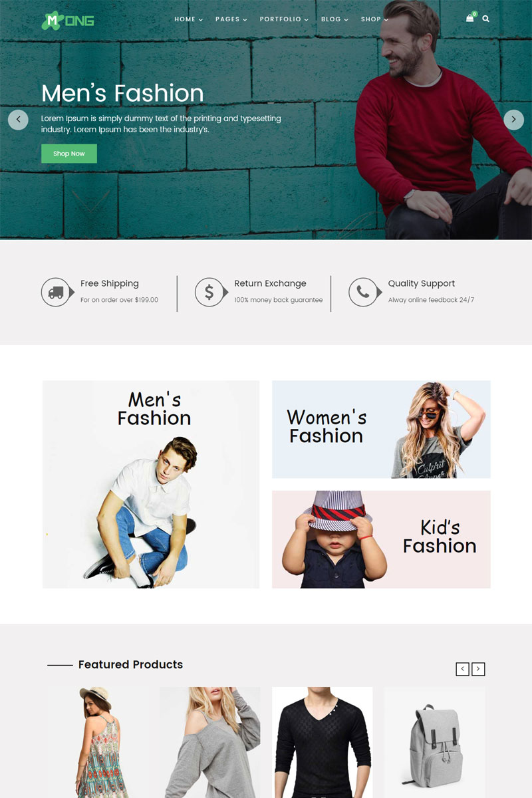Viewport: 532px width, 798px height.
Task: Open the Blog menu item
Action: pos(334,19)
